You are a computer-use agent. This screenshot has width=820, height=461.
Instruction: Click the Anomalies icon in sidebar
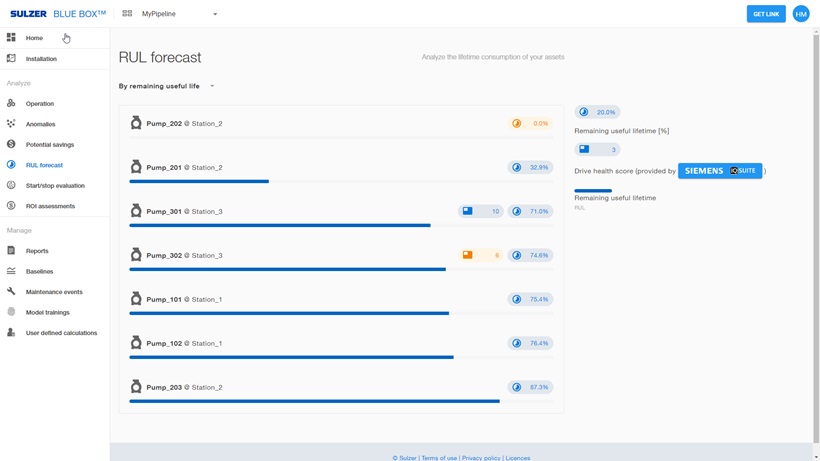(11, 124)
